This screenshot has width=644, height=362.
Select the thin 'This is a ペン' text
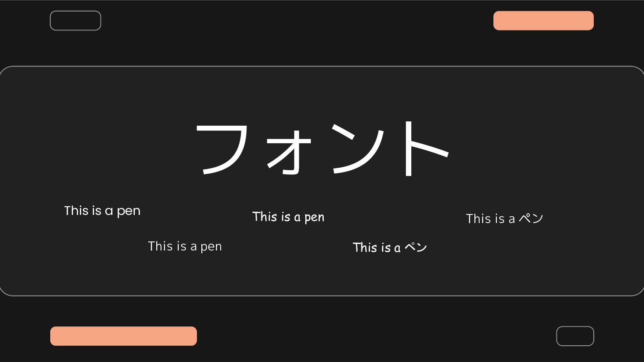[505, 219]
